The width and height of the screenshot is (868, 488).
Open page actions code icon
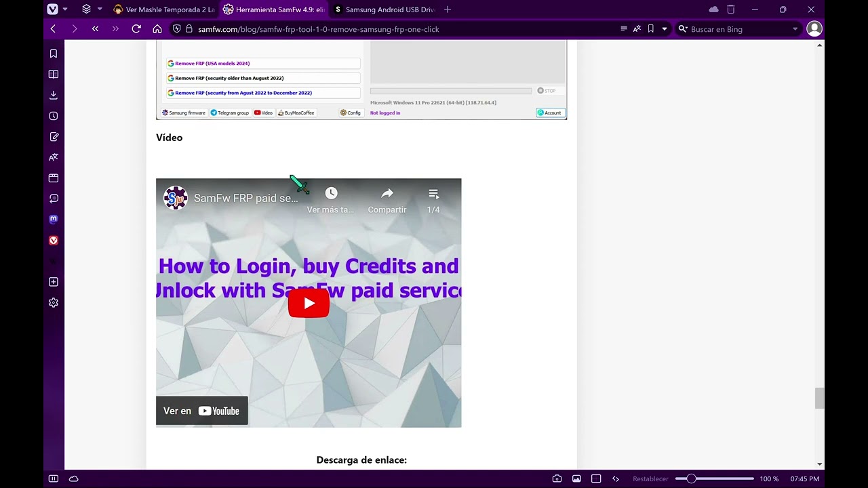pos(616,479)
